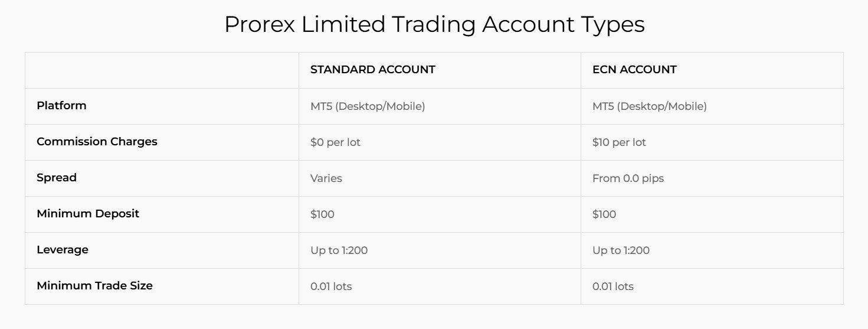Select Standard Account's MT5 platform cell
Viewport: 868px width, 329px height.
[368, 106]
